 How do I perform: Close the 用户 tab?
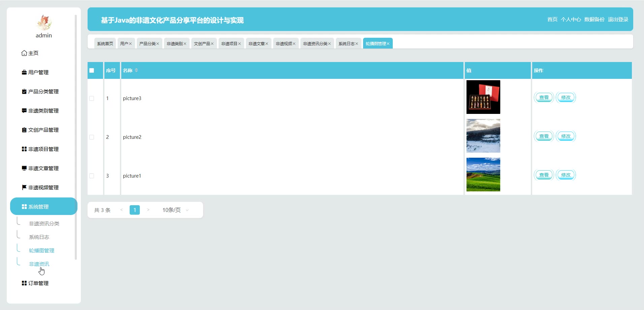(130, 44)
